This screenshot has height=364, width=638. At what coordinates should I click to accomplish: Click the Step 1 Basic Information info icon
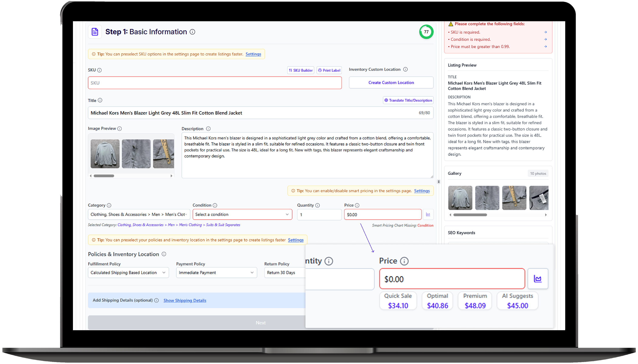click(192, 32)
